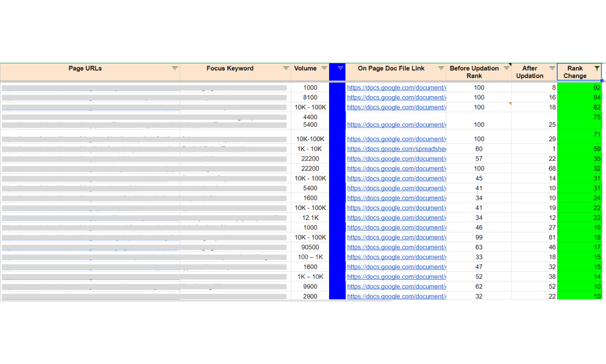606x364 pixels.
Task: Select the green Rank Change cell 18
Action: (579, 237)
